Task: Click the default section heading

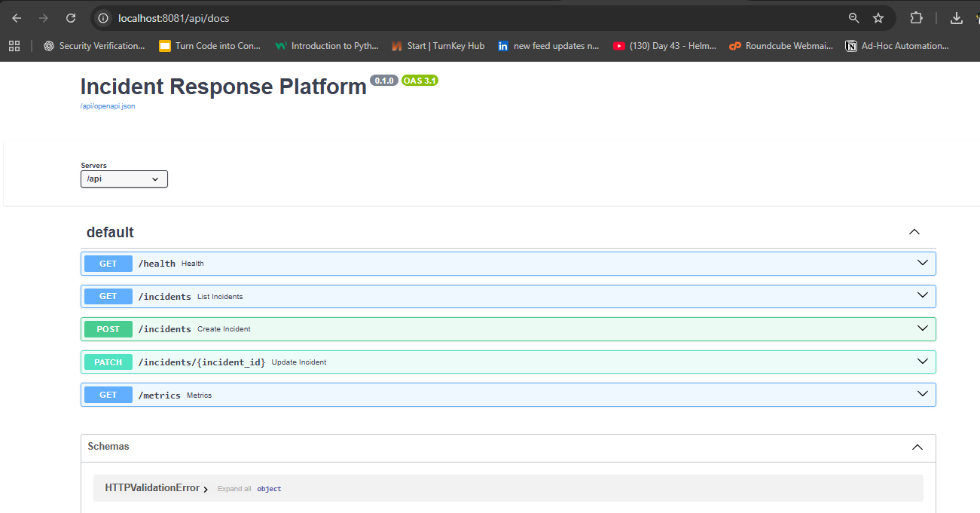Action: (x=110, y=232)
